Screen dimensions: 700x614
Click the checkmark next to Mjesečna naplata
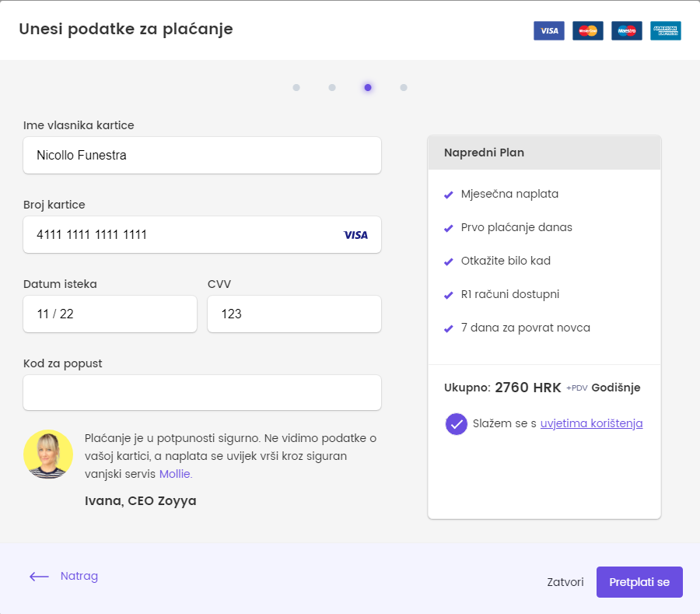448,195
